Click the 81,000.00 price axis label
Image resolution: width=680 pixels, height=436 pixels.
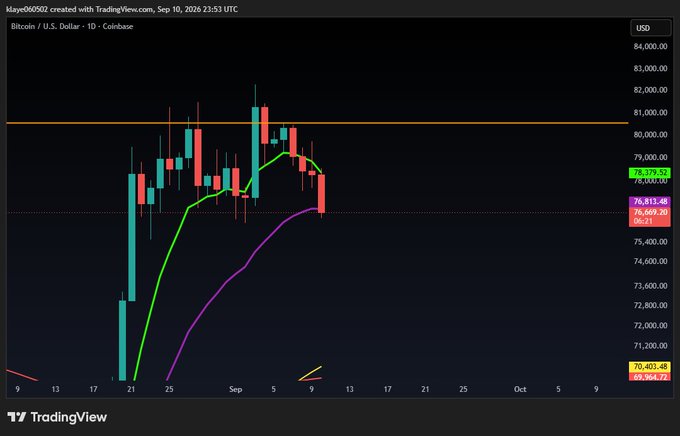(x=650, y=113)
